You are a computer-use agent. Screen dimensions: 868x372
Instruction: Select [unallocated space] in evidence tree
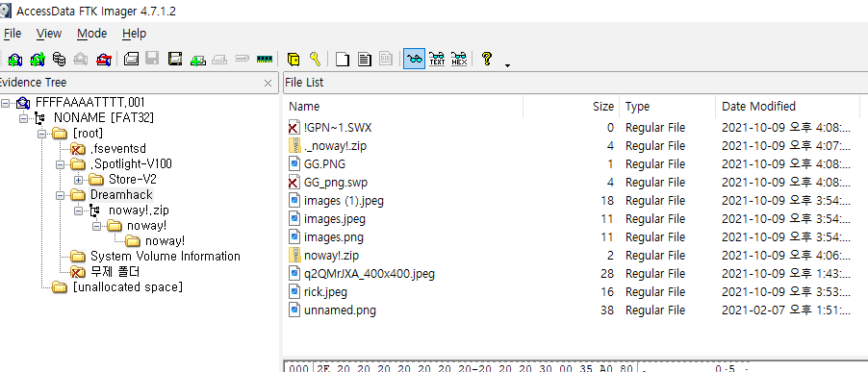tap(127, 287)
